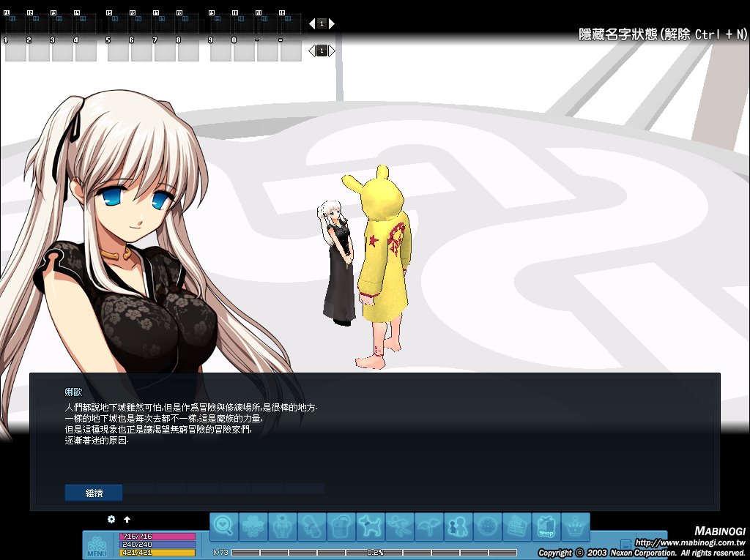The image size is (750, 560).
Task: Go to previous F-key hotbar page
Action: pos(311,23)
